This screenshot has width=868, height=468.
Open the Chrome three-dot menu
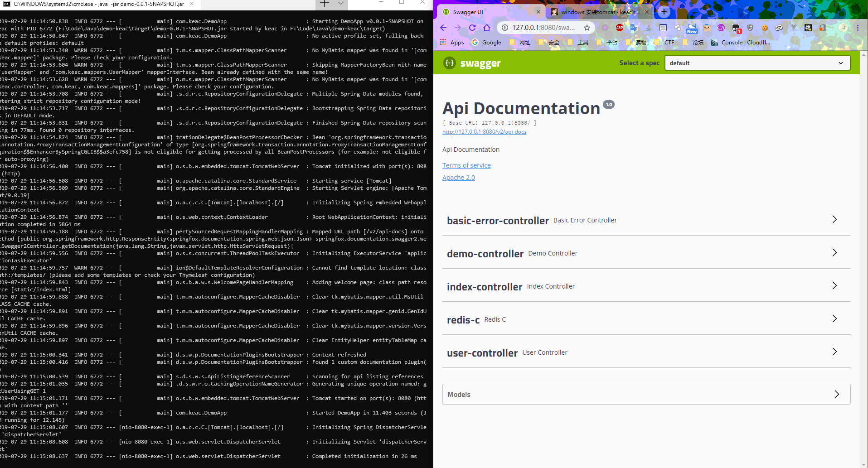coord(858,28)
